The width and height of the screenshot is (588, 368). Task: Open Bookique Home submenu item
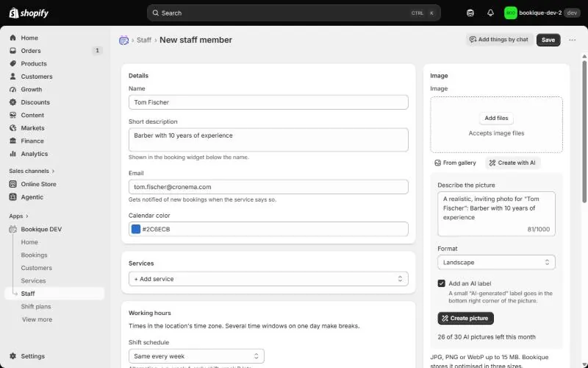click(29, 242)
